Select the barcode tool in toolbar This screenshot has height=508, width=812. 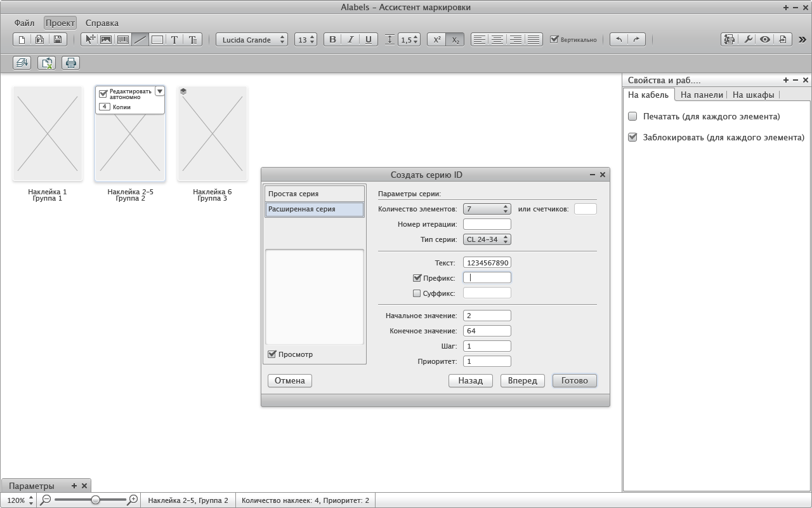pyautogui.click(x=123, y=39)
